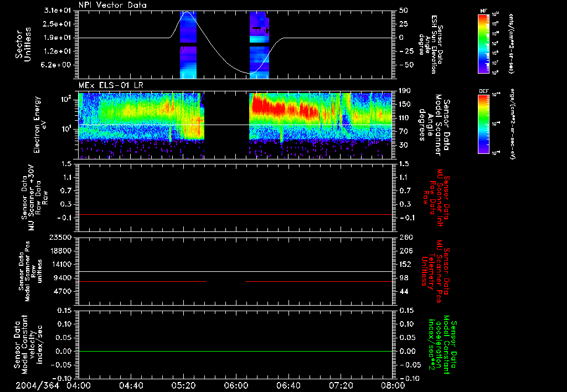Click the 98 telemetry tick label
The width and height of the screenshot is (567, 392).
point(404,278)
